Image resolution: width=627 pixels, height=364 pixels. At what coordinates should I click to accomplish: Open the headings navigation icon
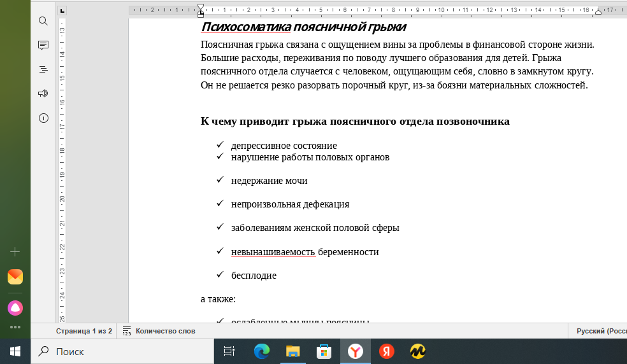pos(43,69)
